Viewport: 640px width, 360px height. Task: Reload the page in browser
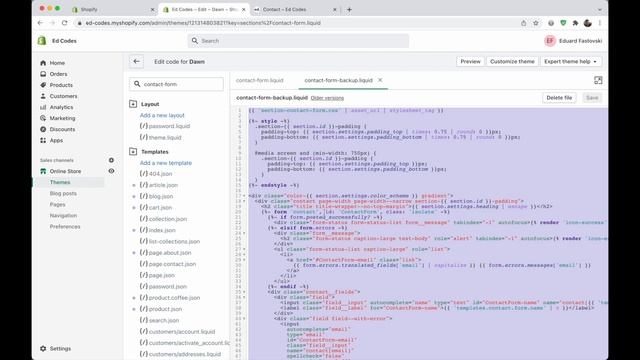64,23
